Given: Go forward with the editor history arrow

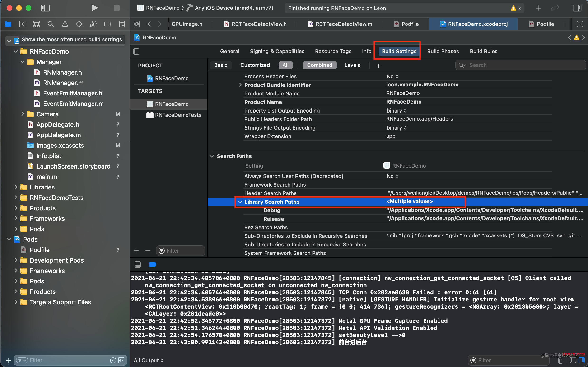Looking at the screenshot, I should click(x=159, y=24).
